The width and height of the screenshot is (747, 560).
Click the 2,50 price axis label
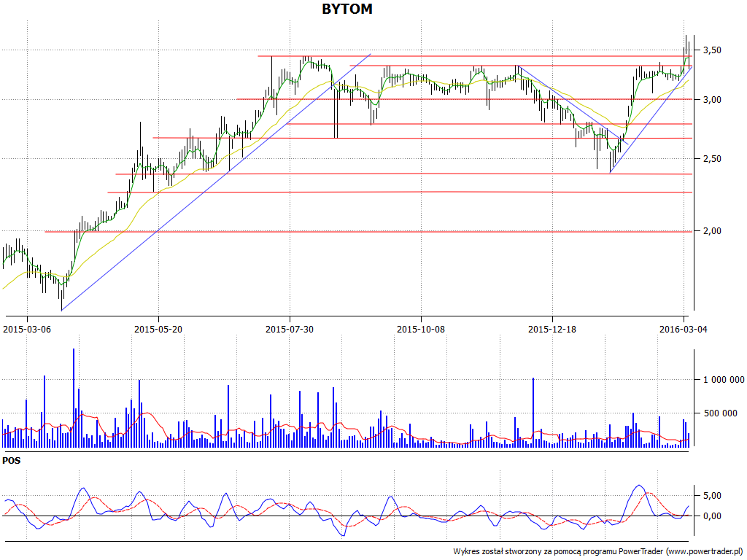tap(712, 159)
